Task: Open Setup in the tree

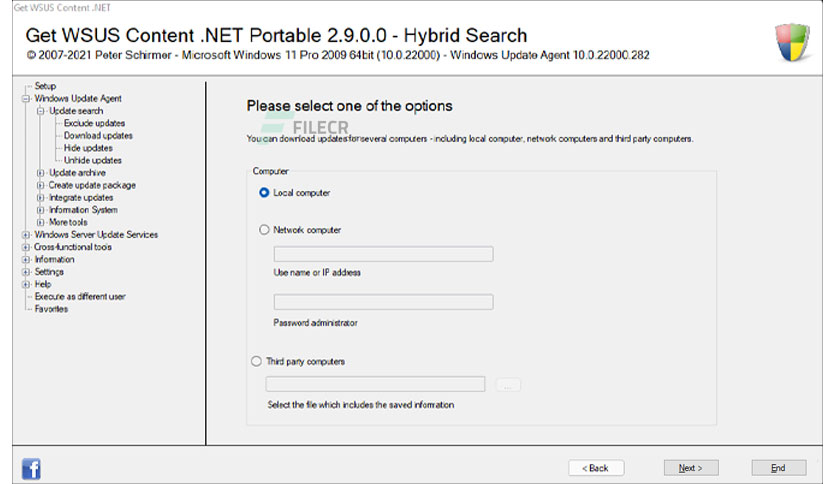Action: point(45,86)
